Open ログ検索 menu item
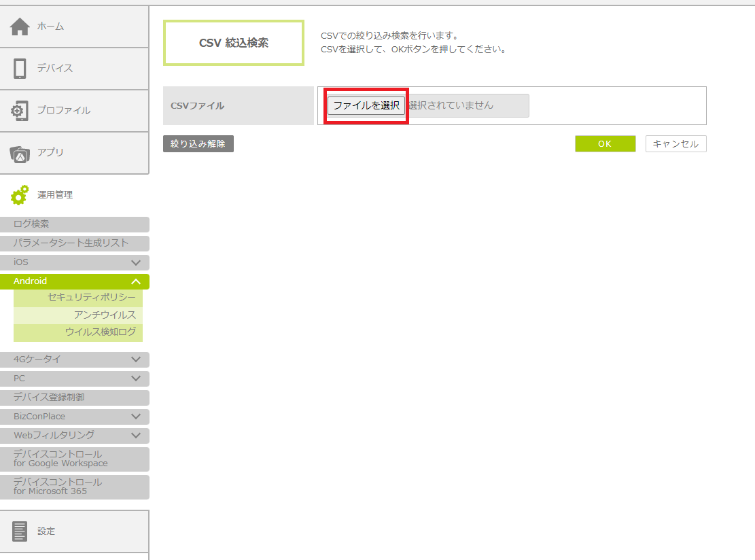755x560 pixels. 74,224
